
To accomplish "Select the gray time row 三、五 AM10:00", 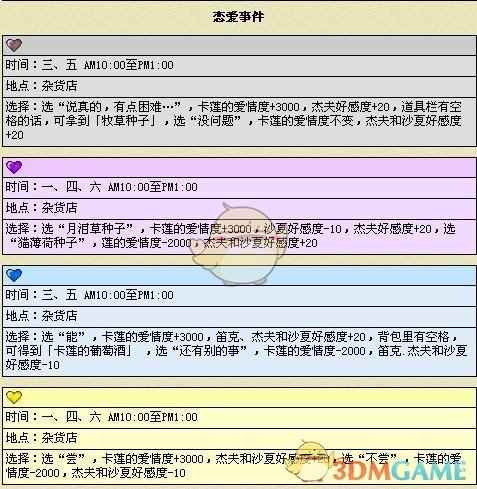I will [x=239, y=65].
